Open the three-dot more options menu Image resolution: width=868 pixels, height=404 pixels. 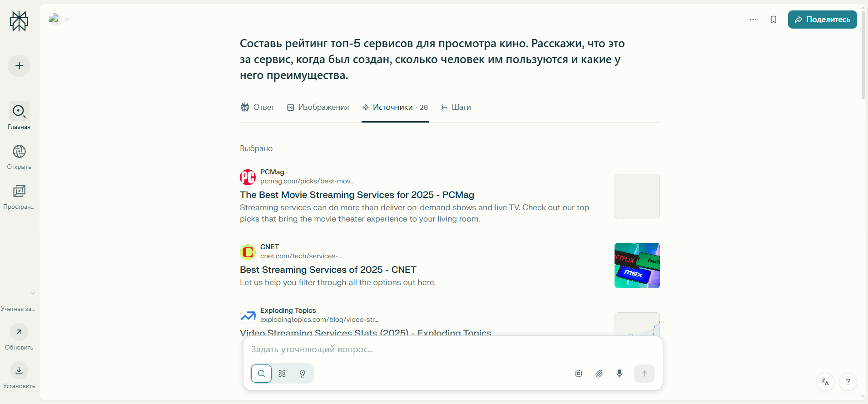(x=753, y=20)
